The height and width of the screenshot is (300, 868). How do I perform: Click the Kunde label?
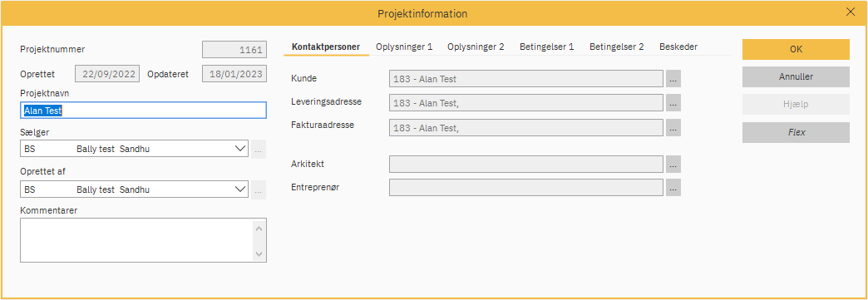pyautogui.click(x=304, y=79)
